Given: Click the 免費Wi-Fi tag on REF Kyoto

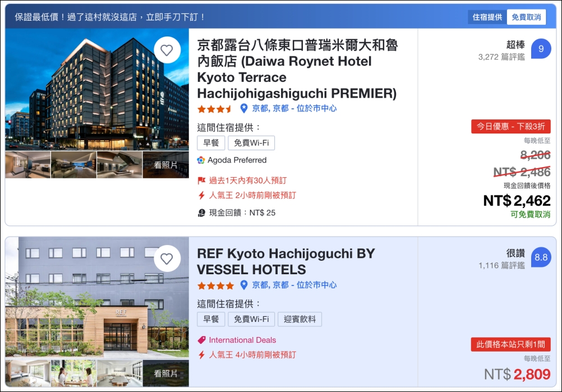Looking at the screenshot, I should coord(251,319).
